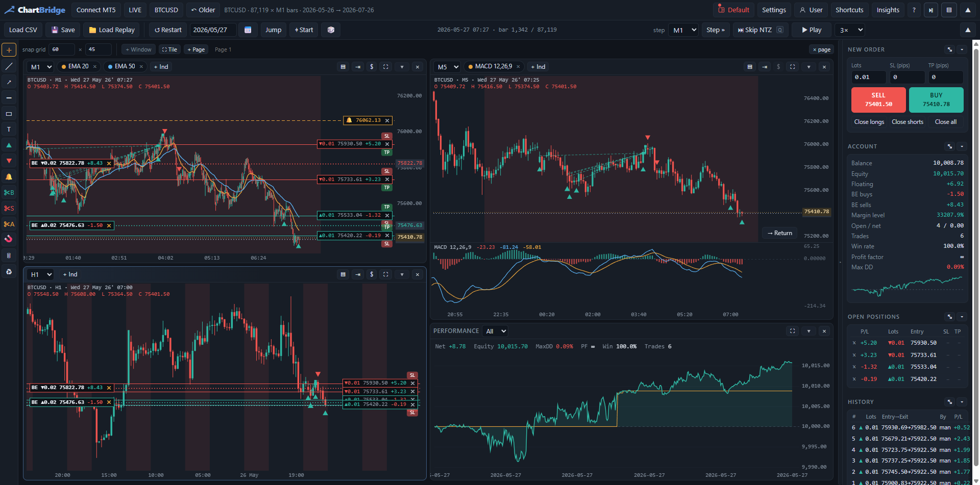The width and height of the screenshot is (980, 485).
Task: Start playback with the Play button
Action: point(812,30)
